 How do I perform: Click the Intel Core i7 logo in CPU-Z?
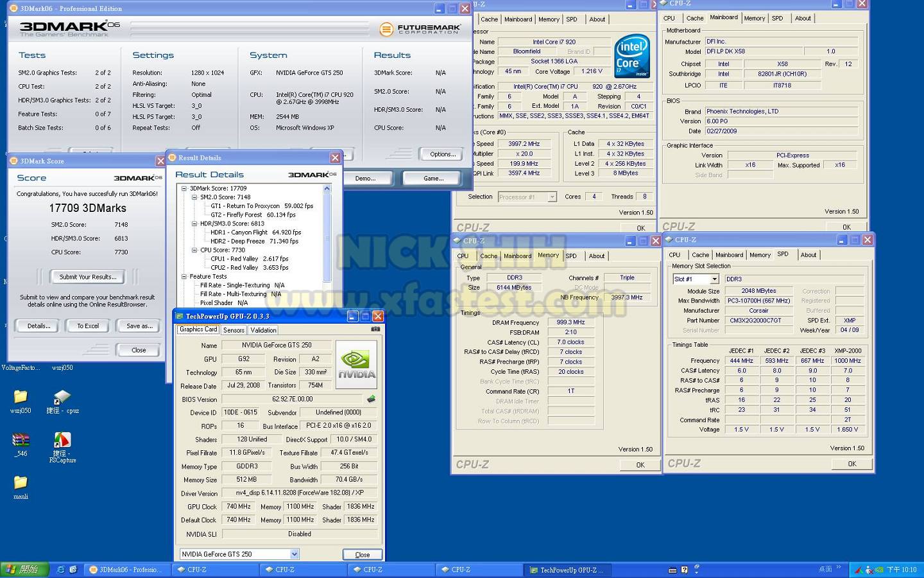point(631,56)
